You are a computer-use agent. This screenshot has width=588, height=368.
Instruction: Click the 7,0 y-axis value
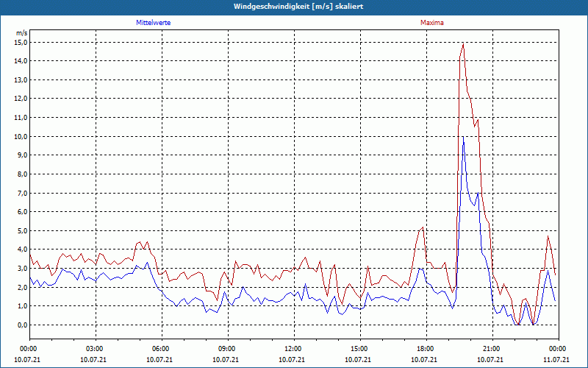pos(23,194)
